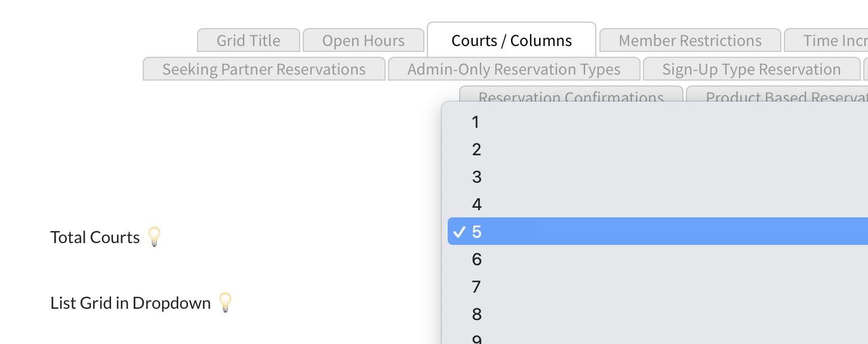The height and width of the screenshot is (344, 868).
Task: Pick option 8 from the list
Action: (x=476, y=315)
